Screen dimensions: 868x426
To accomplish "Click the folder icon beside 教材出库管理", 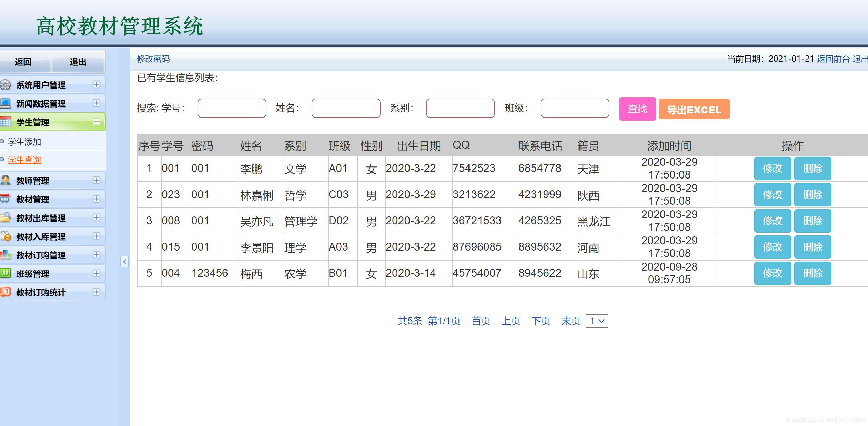I will click(5, 217).
